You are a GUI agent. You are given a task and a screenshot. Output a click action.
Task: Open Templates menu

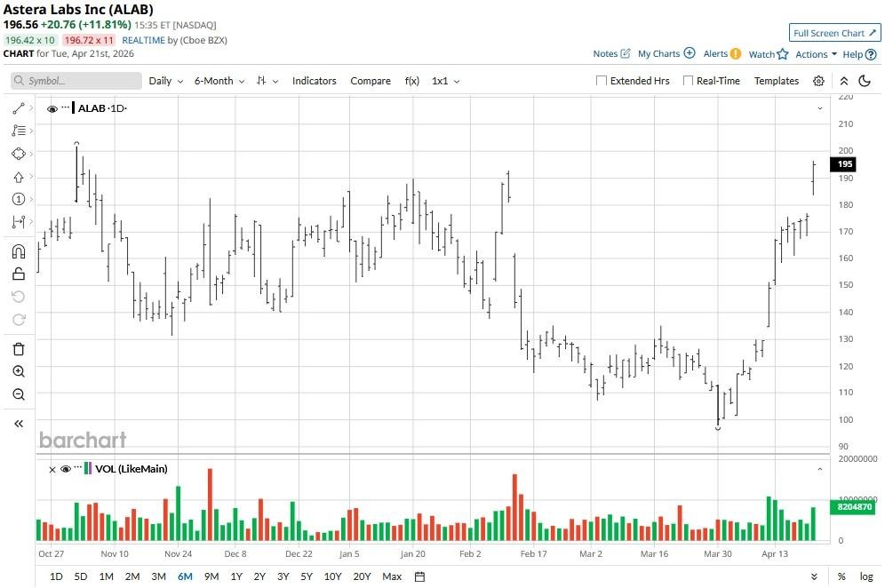click(777, 81)
